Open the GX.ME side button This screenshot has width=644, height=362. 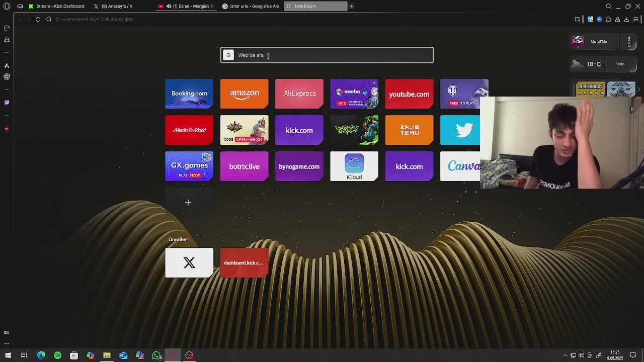(x=629, y=42)
